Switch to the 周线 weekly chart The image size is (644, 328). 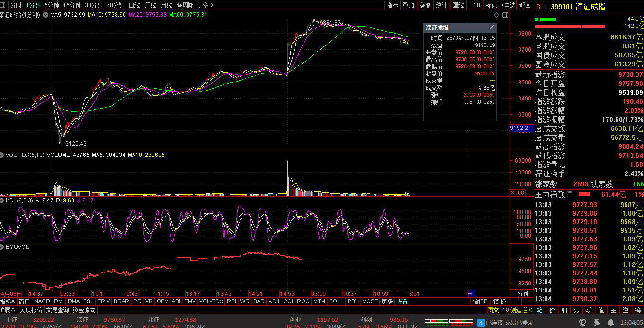click(x=151, y=5)
